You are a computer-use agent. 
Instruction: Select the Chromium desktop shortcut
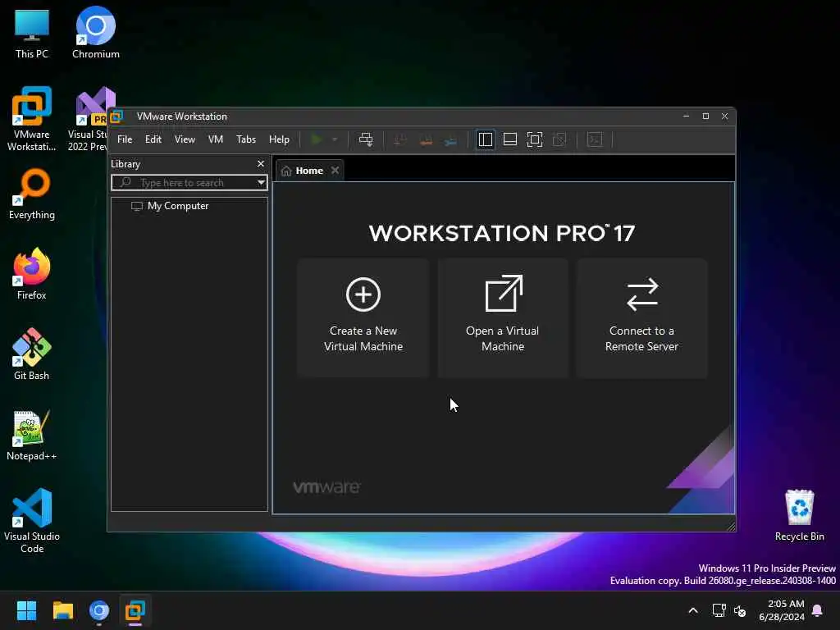(96, 32)
